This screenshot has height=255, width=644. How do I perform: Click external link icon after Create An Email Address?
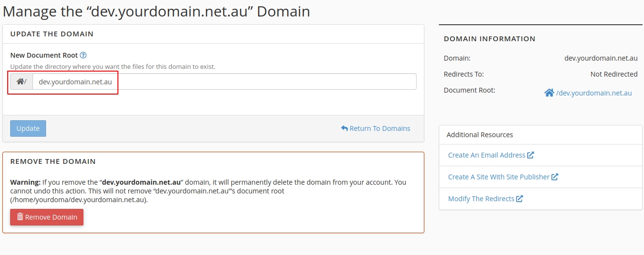point(531,155)
